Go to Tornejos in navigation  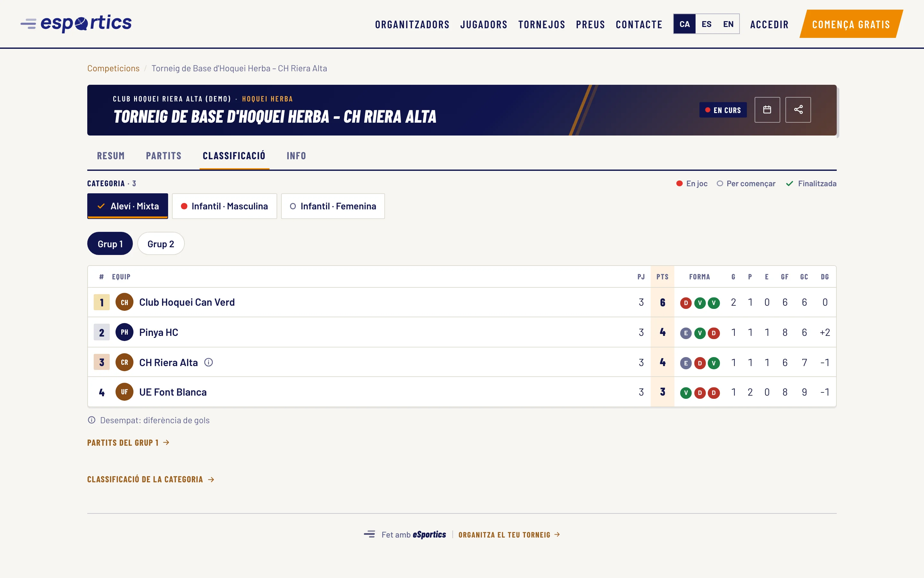click(542, 24)
